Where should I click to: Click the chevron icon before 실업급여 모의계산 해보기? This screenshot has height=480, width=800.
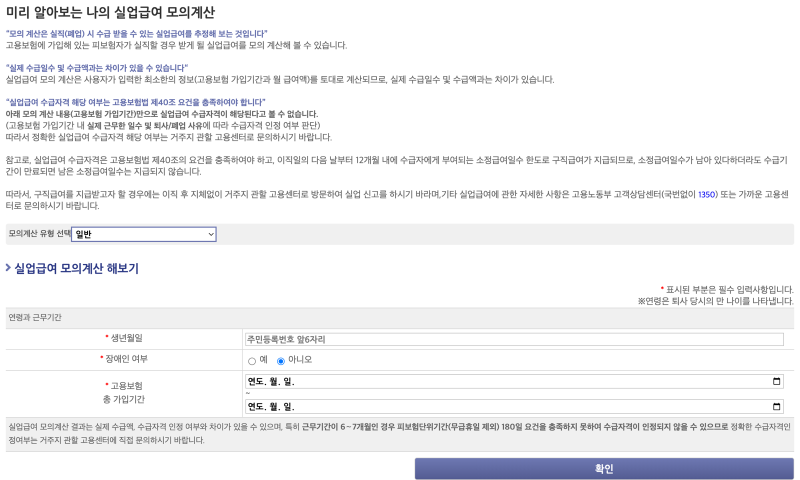click(x=8, y=268)
